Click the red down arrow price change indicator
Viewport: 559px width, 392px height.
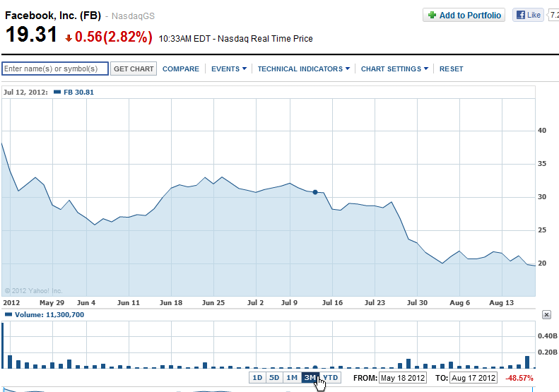point(68,37)
